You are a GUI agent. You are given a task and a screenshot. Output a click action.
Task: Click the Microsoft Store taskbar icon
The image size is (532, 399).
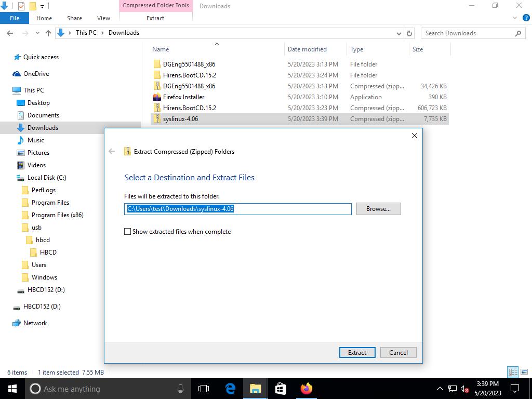point(281,389)
